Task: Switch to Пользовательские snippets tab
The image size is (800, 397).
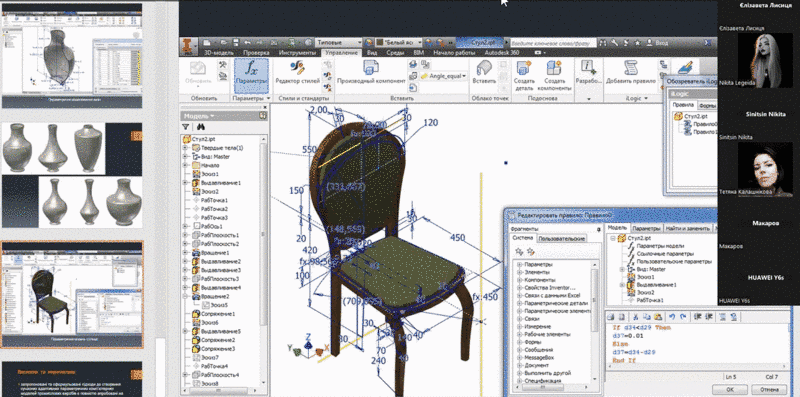Action: pyautogui.click(x=562, y=238)
